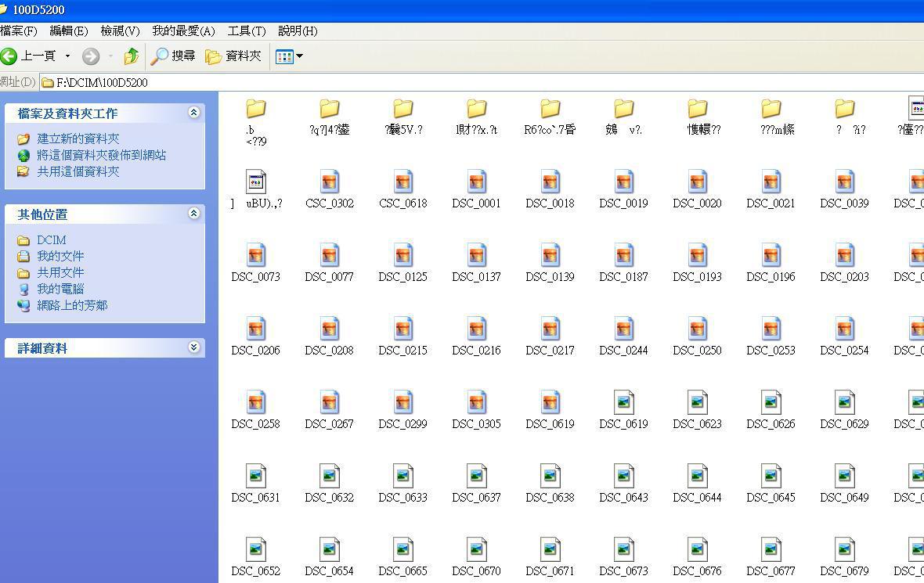Select the first garbled-name folder icon
Image resolution: width=924 pixels, height=583 pixels.
point(256,109)
